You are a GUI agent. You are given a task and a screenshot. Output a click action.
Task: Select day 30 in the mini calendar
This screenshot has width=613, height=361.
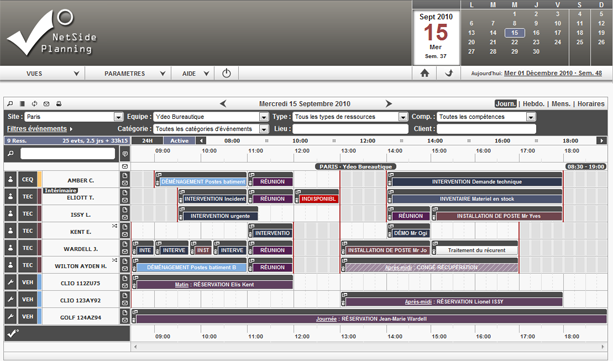[x=536, y=52]
